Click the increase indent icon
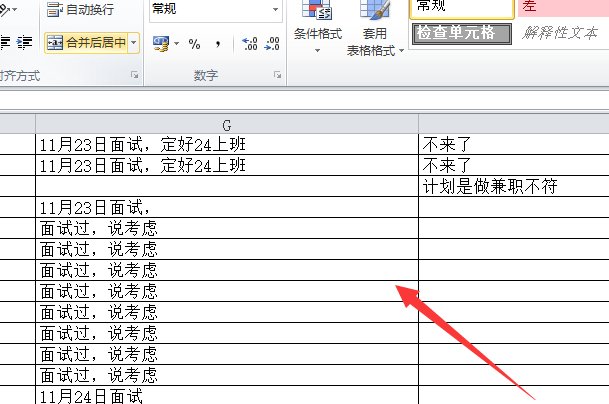Image resolution: width=609 pixels, height=404 pixels. pyautogui.click(x=24, y=42)
